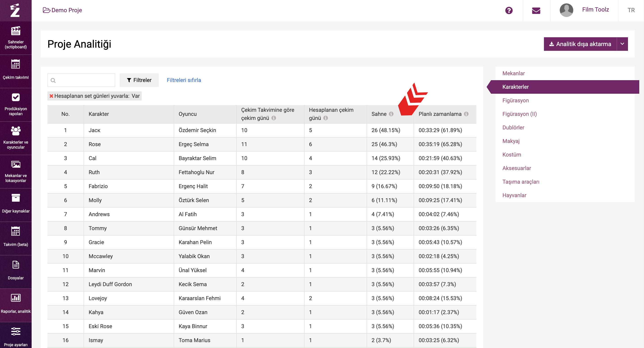Select Taşıma araçları analytics tab

[x=521, y=182]
